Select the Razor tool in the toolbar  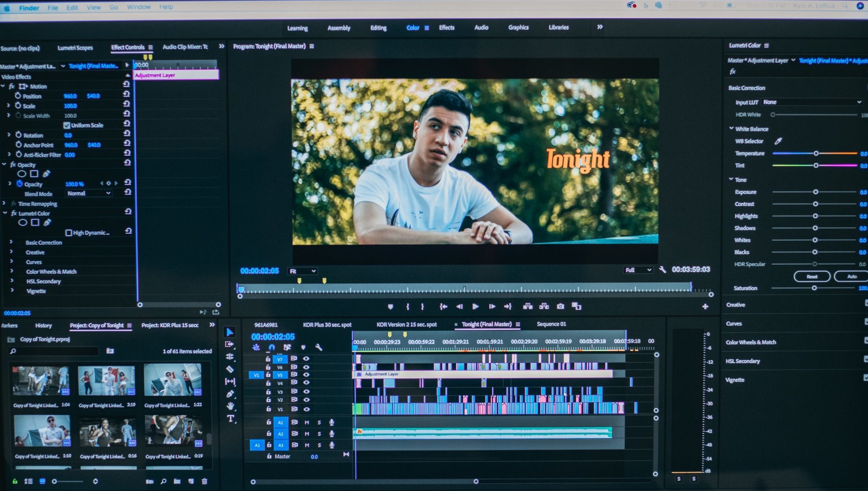tap(230, 369)
